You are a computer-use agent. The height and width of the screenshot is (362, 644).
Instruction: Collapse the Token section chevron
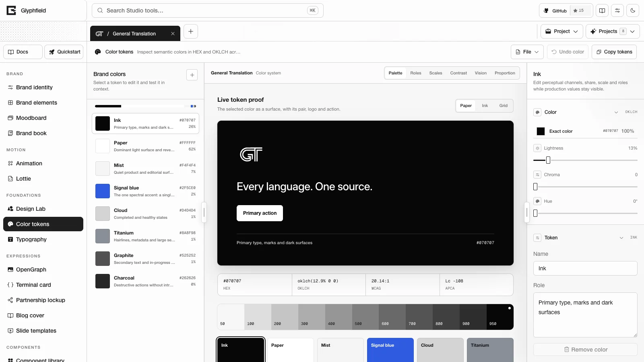[621, 238]
